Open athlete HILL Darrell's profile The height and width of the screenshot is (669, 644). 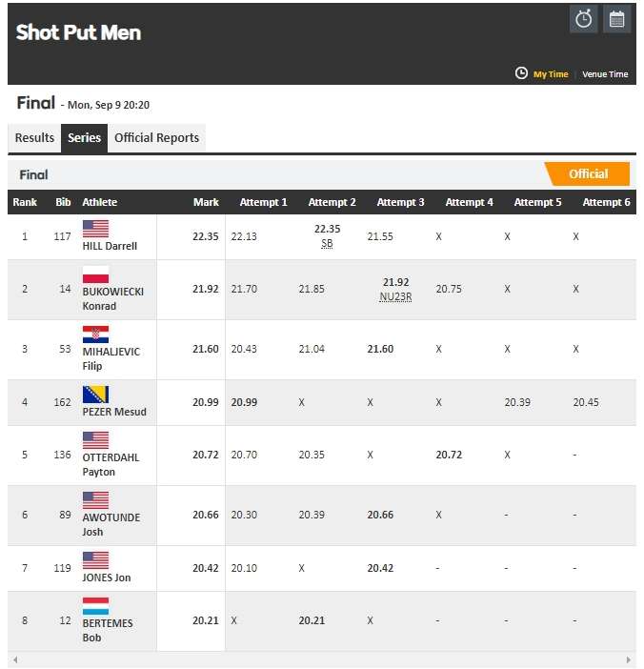click(110, 246)
